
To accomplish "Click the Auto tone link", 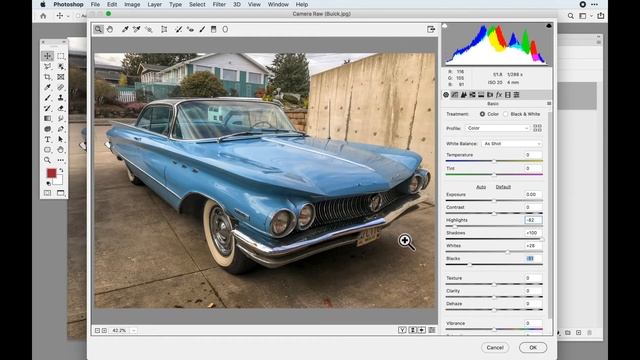I will point(481,187).
